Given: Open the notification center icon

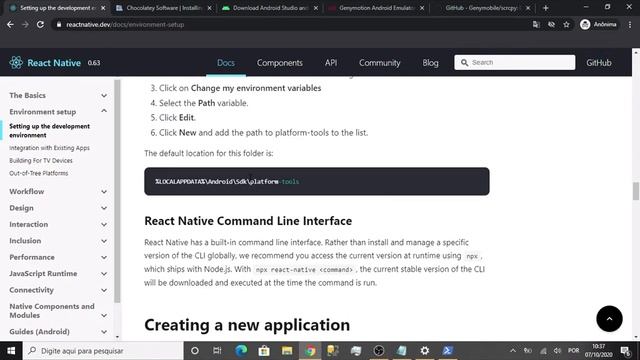Looking at the screenshot, I should pos(625,351).
